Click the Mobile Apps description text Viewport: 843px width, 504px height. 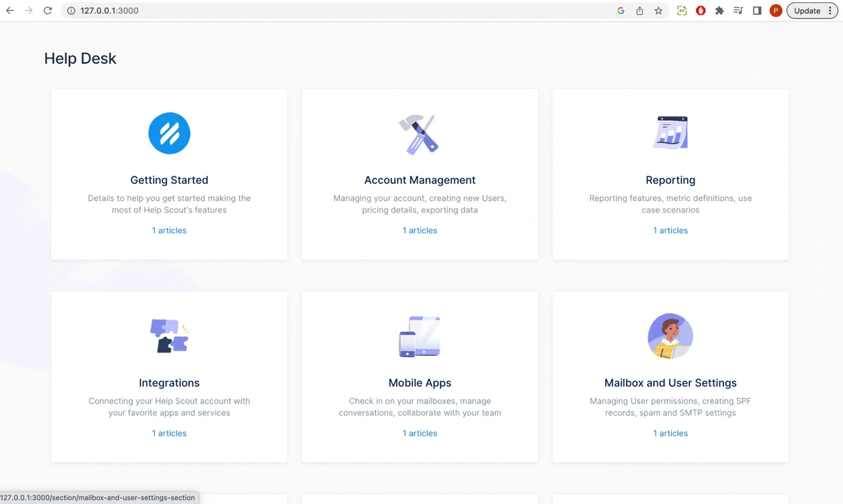[x=420, y=406]
